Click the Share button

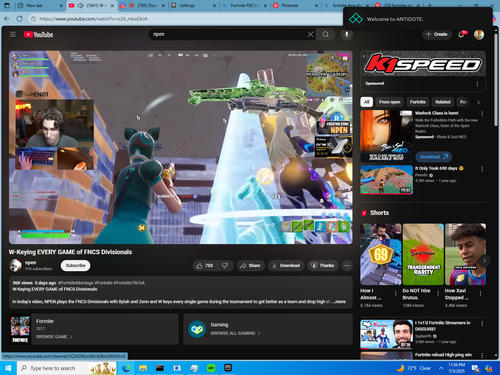coord(250,265)
